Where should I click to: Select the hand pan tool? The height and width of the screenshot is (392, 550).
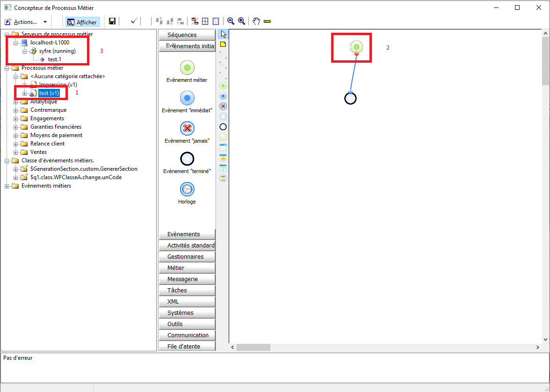256,22
